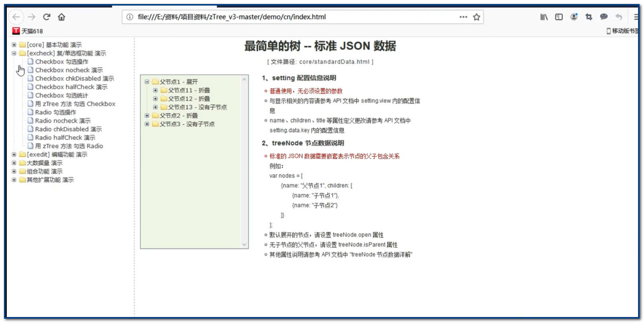Open page actions three-dot menu

coord(463,17)
